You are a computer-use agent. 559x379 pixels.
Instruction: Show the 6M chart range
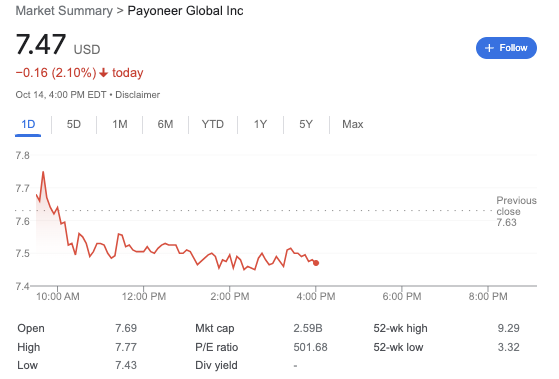click(165, 124)
